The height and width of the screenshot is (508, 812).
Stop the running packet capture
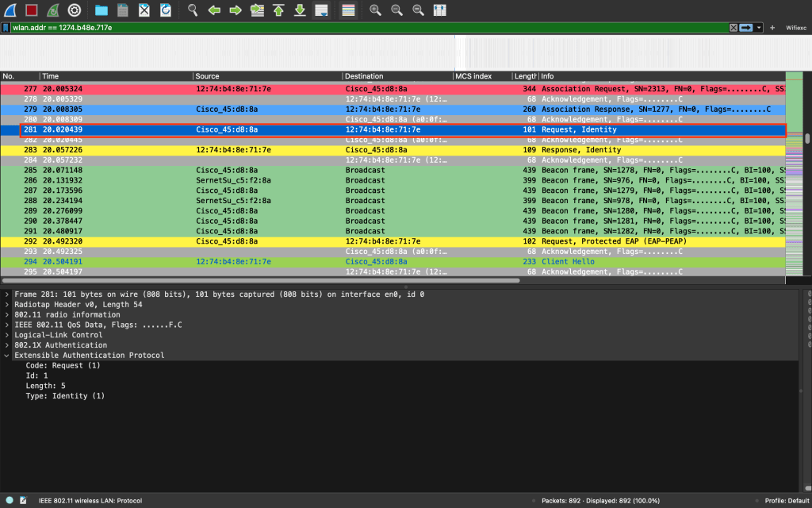[31, 10]
